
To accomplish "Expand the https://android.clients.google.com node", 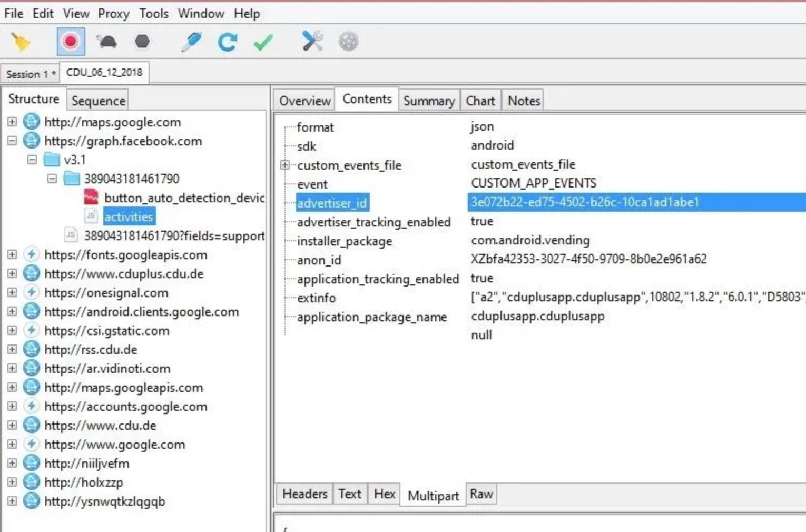I will pos(12,311).
